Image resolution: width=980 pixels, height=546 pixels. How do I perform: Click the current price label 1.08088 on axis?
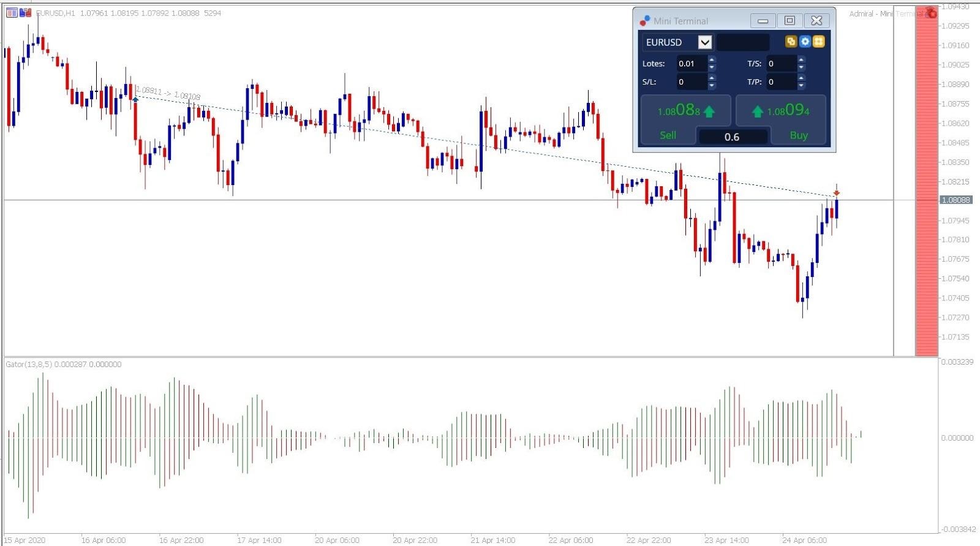click(956, 200)
